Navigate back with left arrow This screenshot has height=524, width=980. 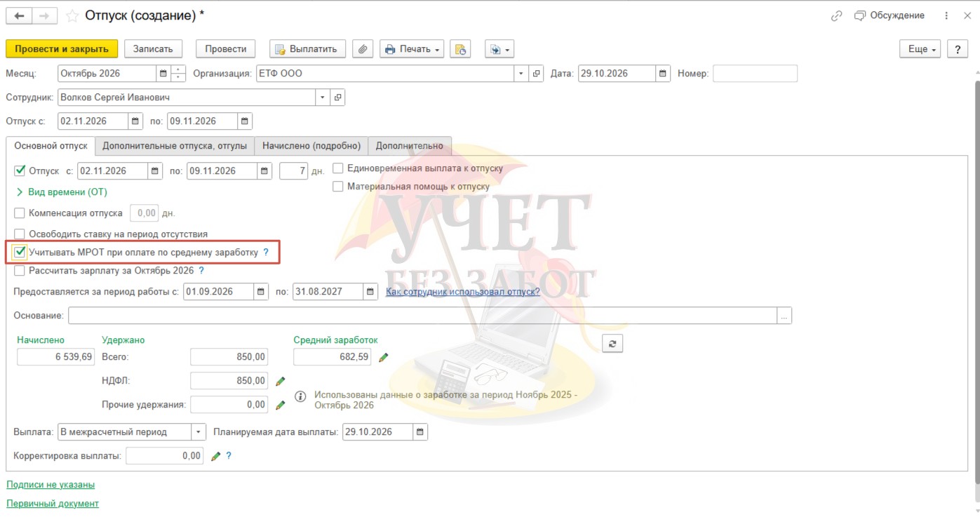[19, 15]
